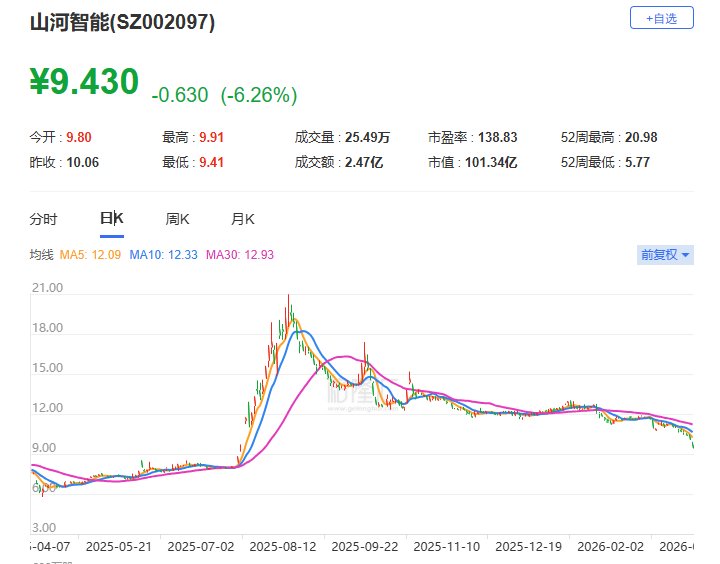Image resolution: width=720 pixels, height=564 pixels.
Task: Click the percentage change (-6.26%)
Action: [259, 95]
